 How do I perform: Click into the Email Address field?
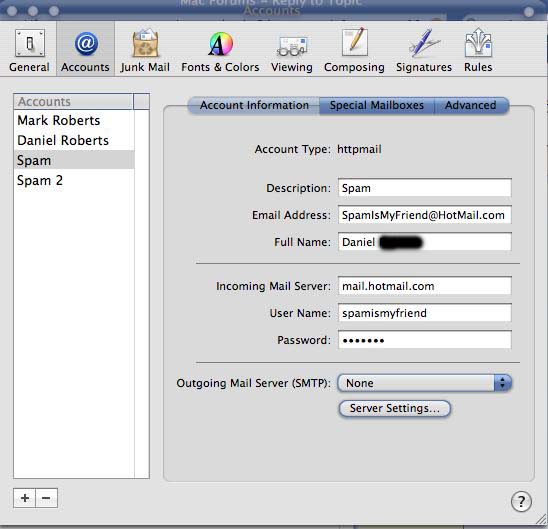(x=425, y=215)
